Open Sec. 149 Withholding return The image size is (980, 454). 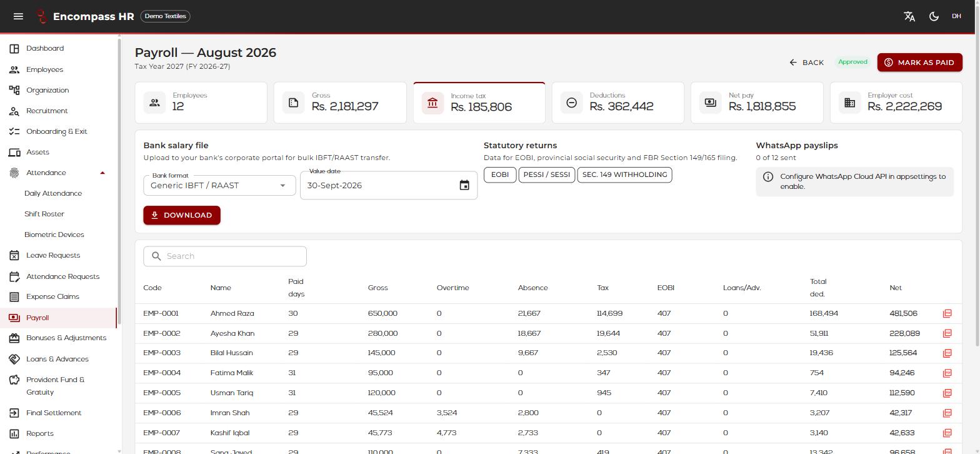[624, 174]
